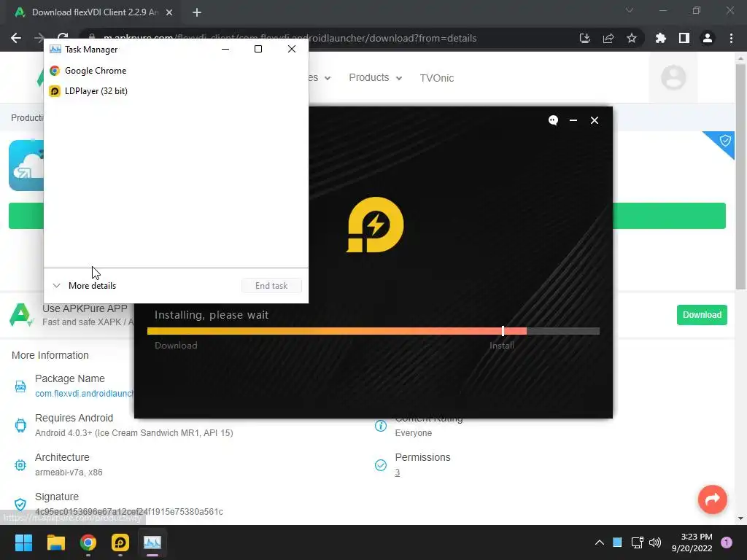747x560 pixels.
Task: Open Chrome extensions puzzle icon
Action: coord(660,38)
